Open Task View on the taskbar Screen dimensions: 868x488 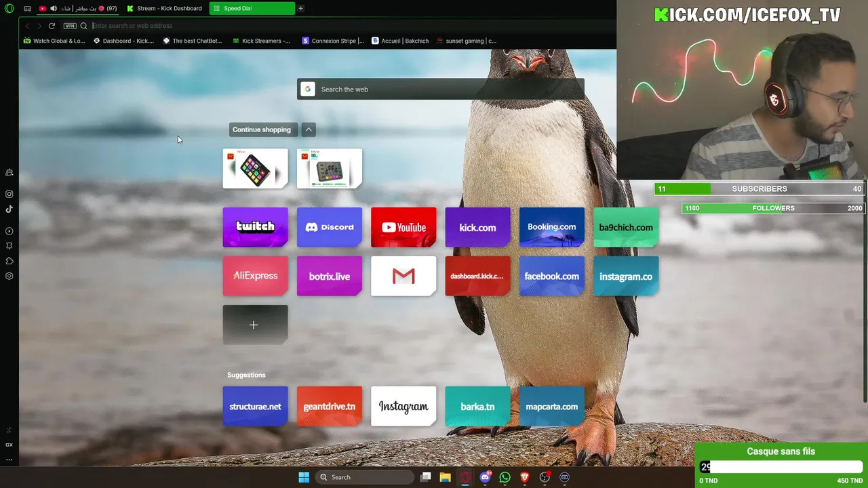[425, 477]
